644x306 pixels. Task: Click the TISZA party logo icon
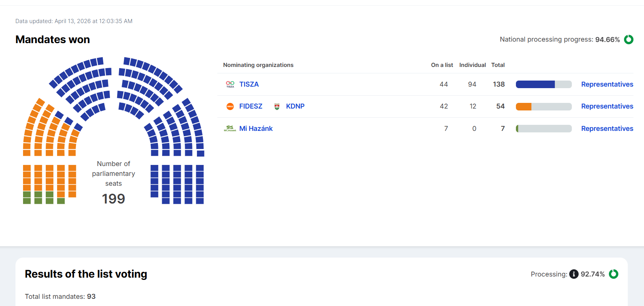(x=230, y=84)
